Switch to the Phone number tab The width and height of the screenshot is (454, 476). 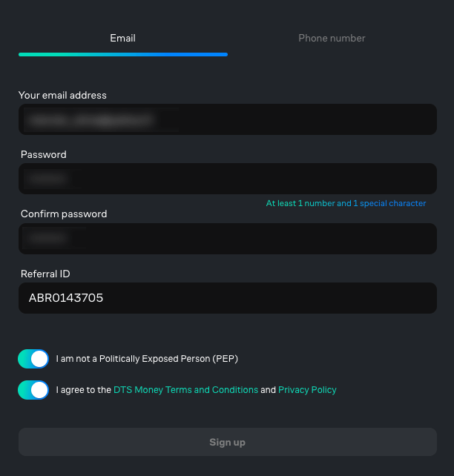point(332,38)
